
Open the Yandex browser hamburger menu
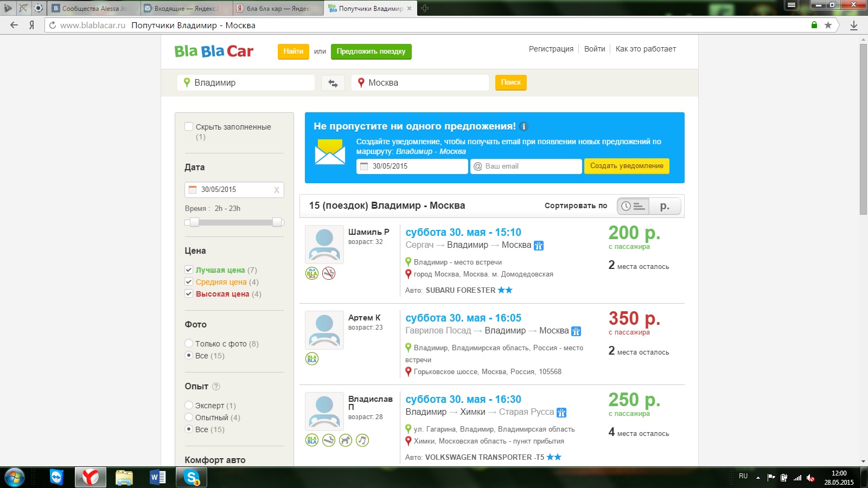coord(792,5)
